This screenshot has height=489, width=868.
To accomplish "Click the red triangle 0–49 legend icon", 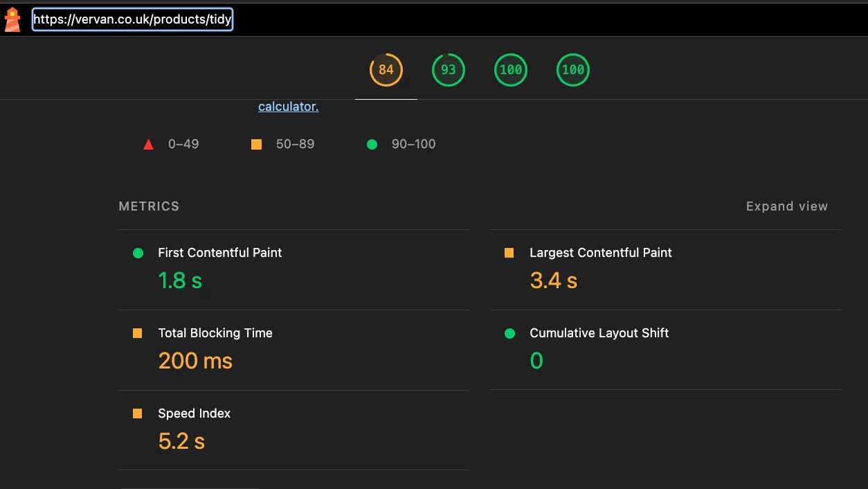I will (148, 144).
